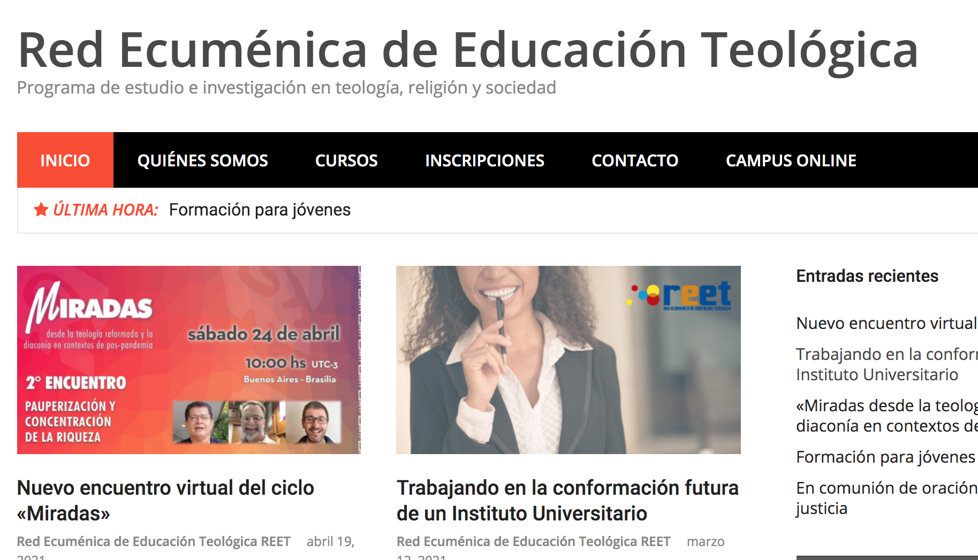Click the reet logo on the woman photo
Screen dimensions: 978x560
(680, 295)
